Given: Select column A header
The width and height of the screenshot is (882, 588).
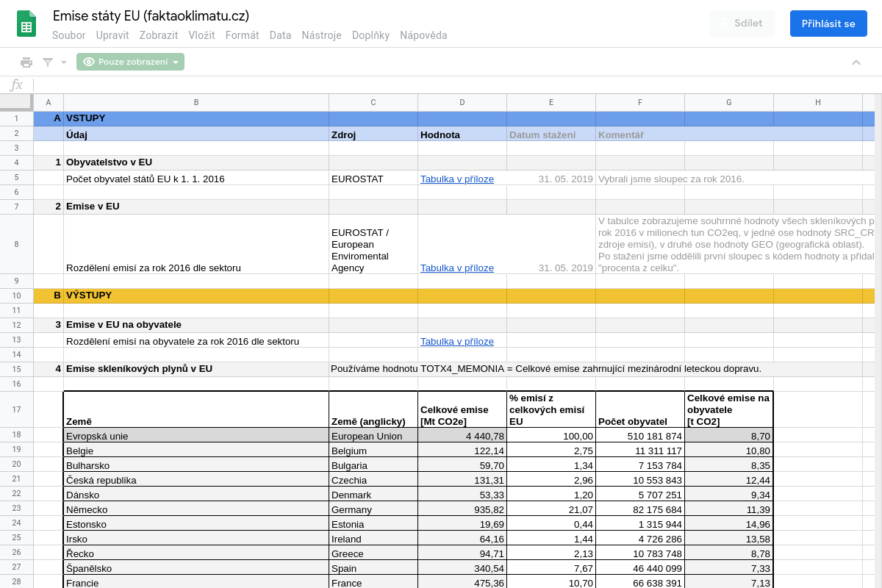Looking at the screenshot, I should (x=49, y=102).
